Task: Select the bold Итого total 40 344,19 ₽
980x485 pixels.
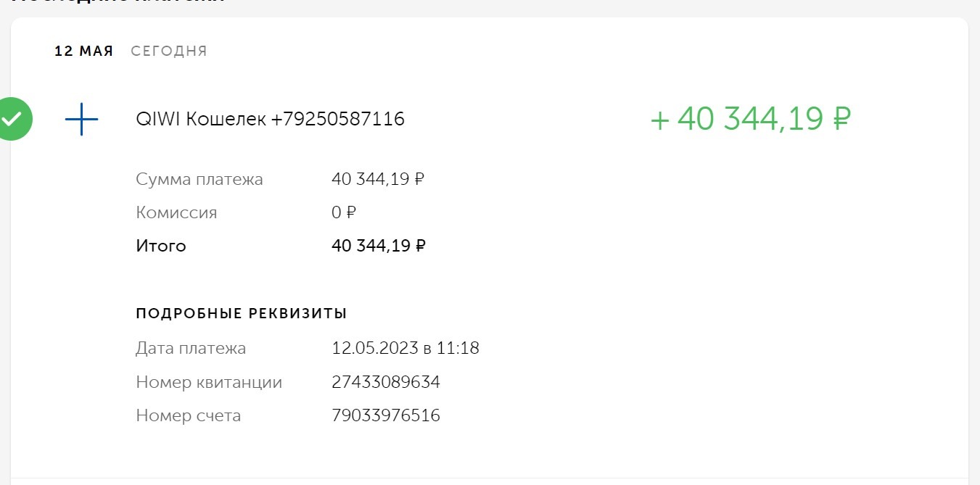Action: click(379, 246)
